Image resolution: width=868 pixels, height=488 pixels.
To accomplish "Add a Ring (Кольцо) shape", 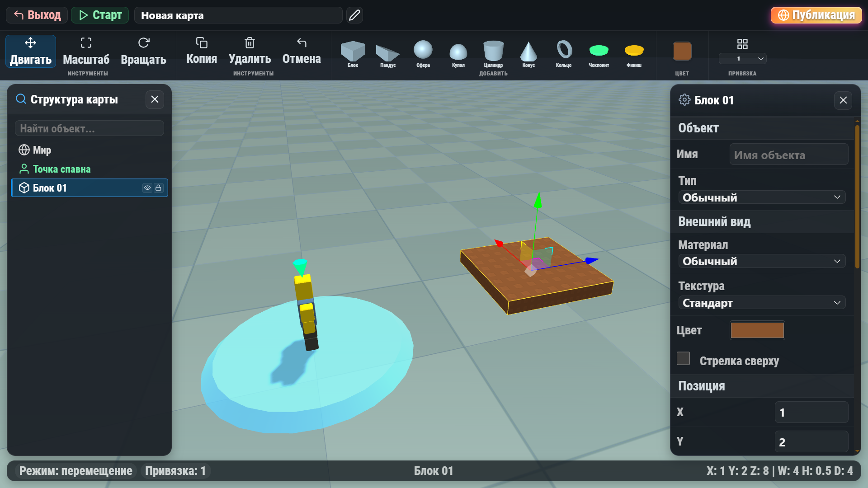I will coord(563,53).
